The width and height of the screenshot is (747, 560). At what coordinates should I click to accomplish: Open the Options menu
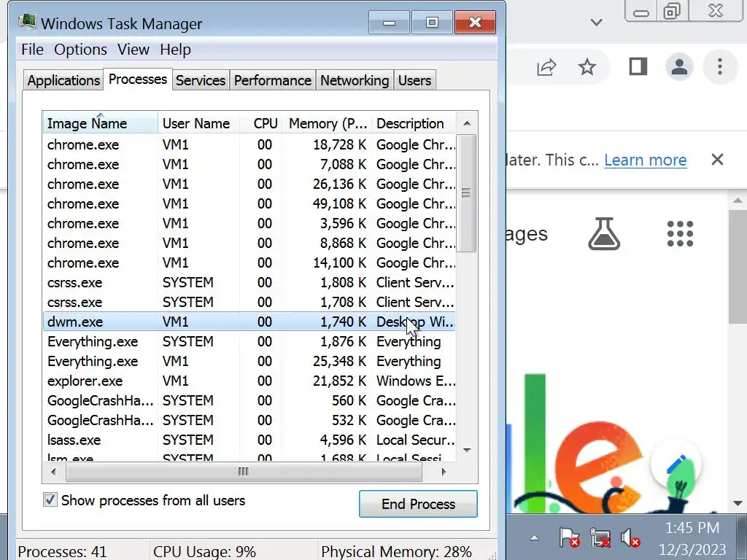80,50
